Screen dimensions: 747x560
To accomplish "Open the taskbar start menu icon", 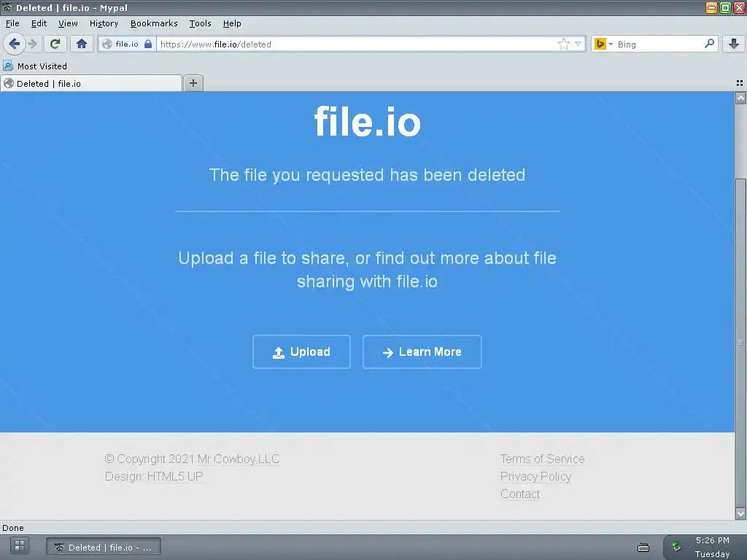I will (x=20, y=545).
